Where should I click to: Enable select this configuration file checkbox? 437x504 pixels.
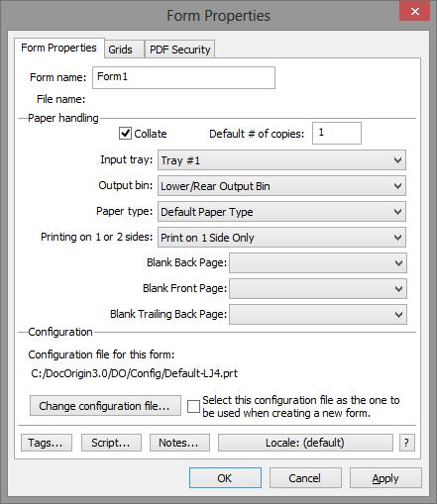tap(193, 406)
